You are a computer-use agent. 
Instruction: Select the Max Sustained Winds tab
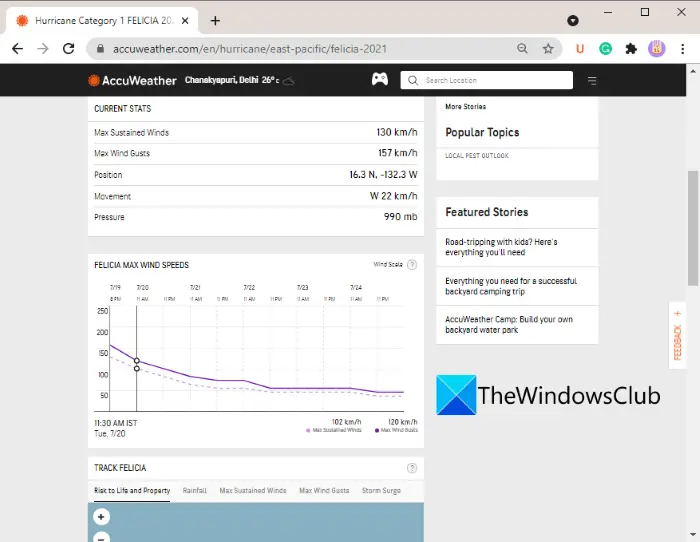point(253,490)
